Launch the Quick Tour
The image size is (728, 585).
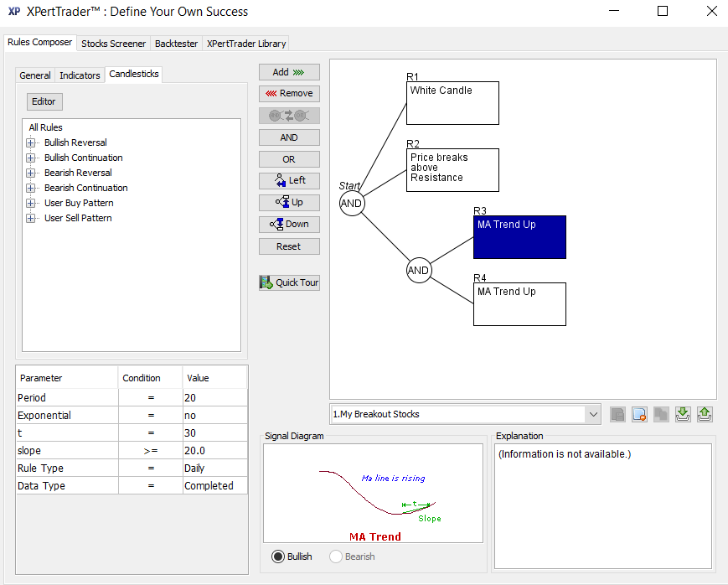click(289, 282)
